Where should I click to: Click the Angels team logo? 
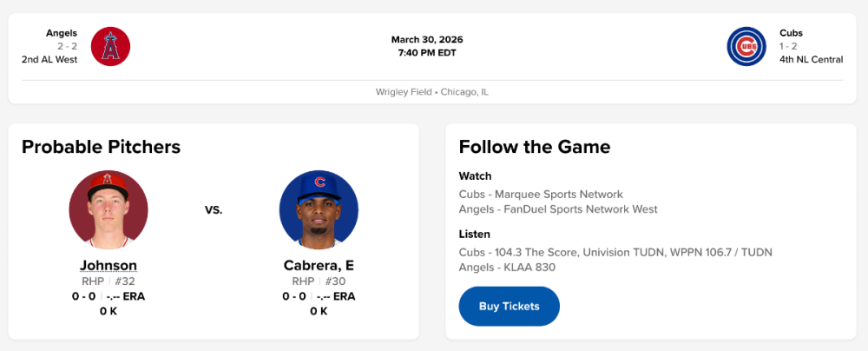110,46
